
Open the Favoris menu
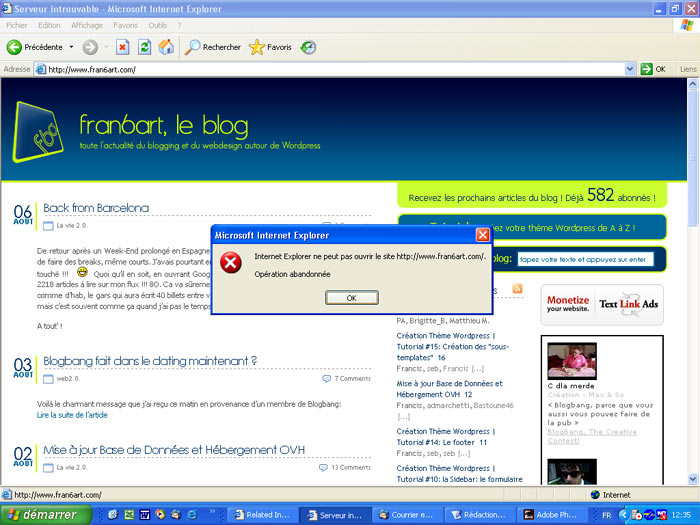pos(125,25)
